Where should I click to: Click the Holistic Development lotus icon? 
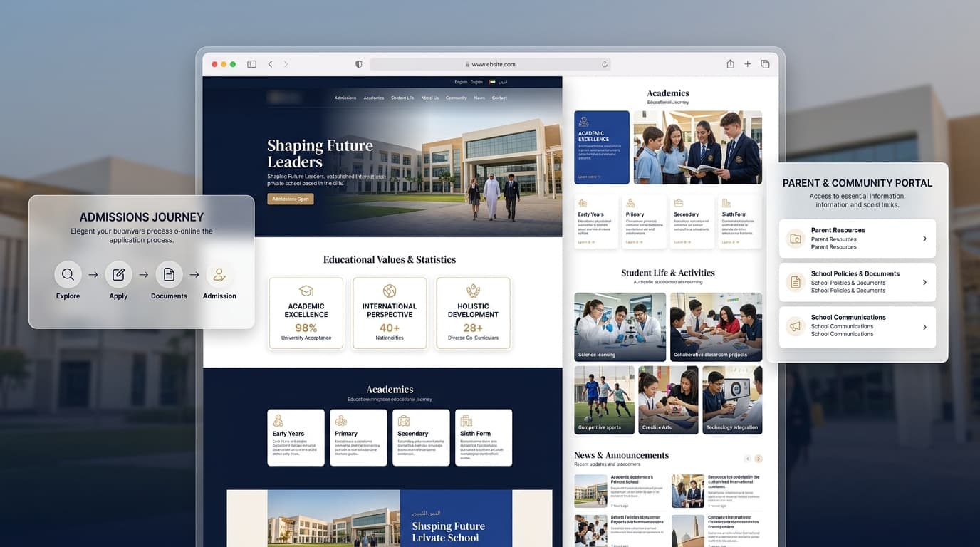point(474,291)
